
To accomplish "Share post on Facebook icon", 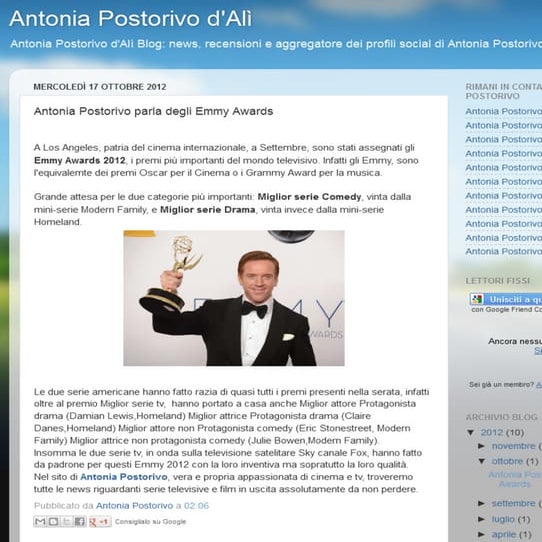I will click(80, 521).
